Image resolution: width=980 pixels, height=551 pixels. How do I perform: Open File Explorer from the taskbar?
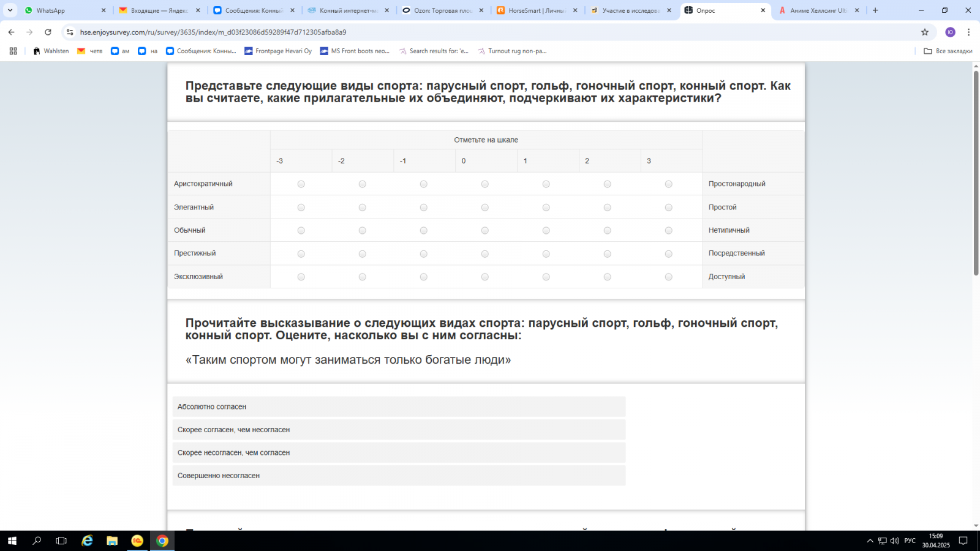[x=111, y=541]
